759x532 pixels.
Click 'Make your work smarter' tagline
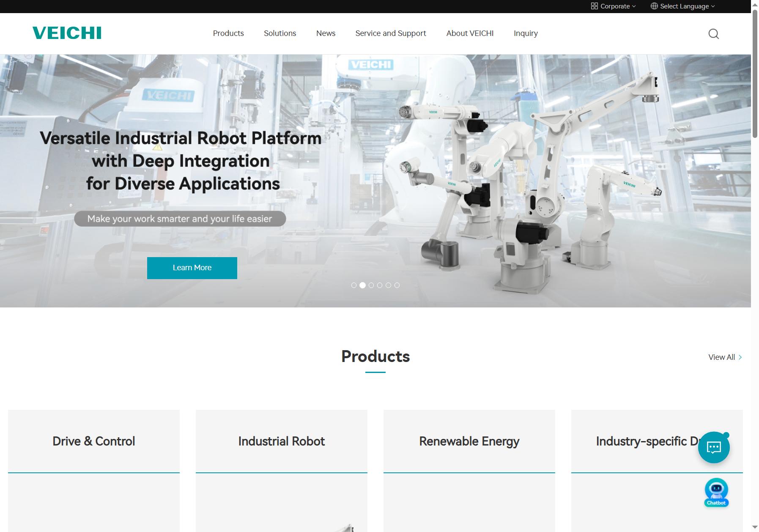point(180,219)
